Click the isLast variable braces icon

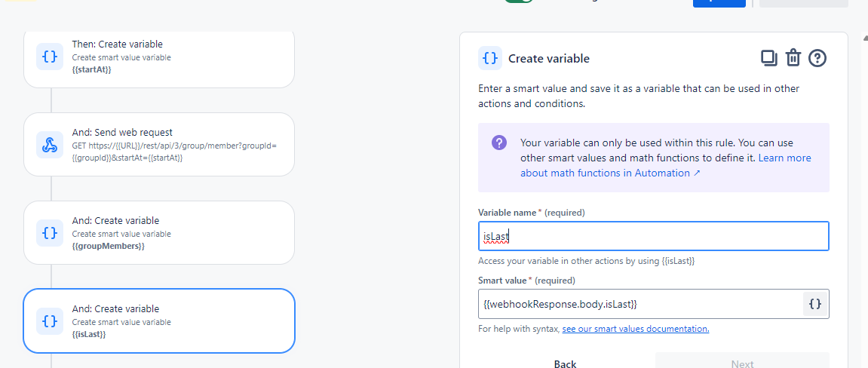[50, 321]
